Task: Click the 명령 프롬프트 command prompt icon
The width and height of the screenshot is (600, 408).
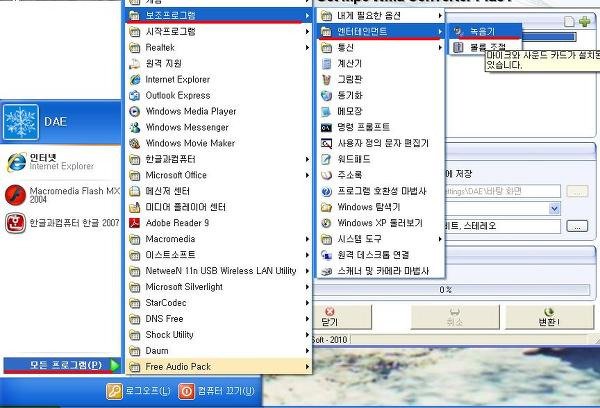Action: coord(326,127)
